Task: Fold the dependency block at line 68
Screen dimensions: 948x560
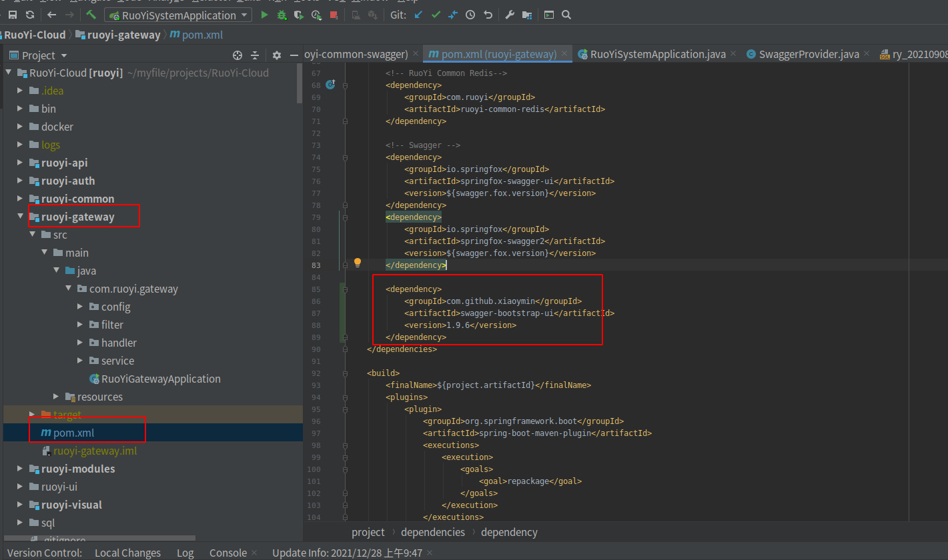Action: tap(345, 85)
